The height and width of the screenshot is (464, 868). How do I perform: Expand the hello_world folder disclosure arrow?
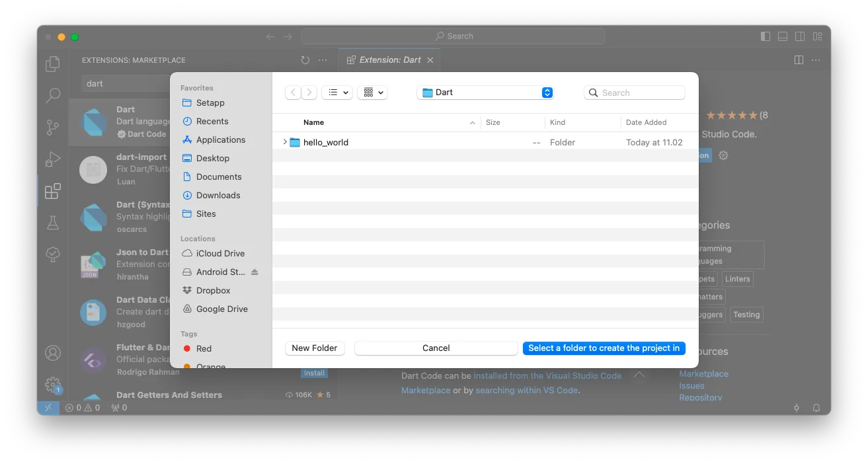[284, 142]
